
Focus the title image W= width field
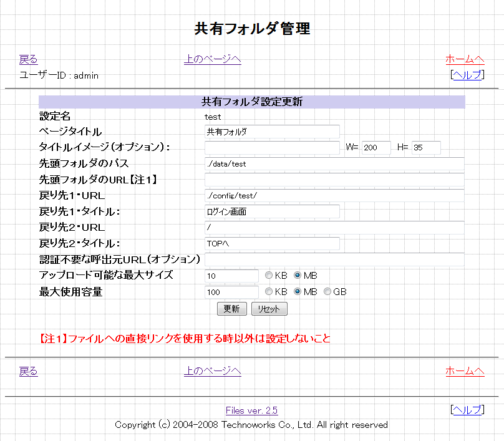pyautogui.click(x=376, y=148)
